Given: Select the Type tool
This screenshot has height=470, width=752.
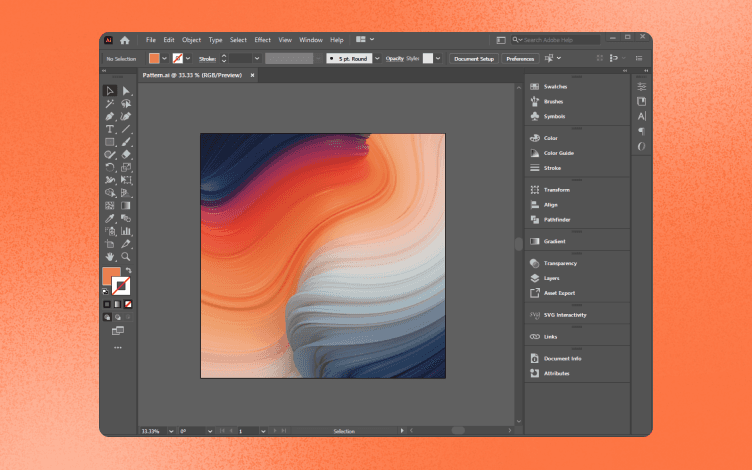Looking at the screenshot, I should coord(110,129).
